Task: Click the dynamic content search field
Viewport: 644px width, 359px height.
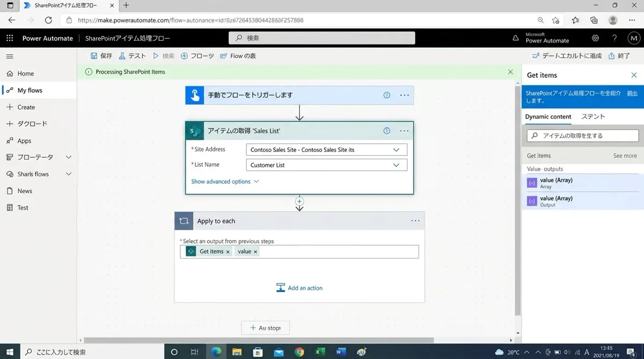Action: click(x=583, y=136)
